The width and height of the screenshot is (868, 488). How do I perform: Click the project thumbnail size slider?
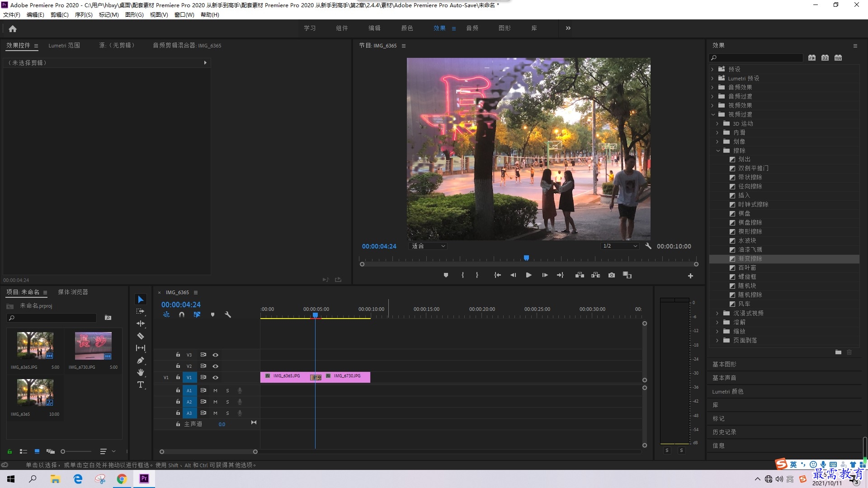(x=76, y=451)
